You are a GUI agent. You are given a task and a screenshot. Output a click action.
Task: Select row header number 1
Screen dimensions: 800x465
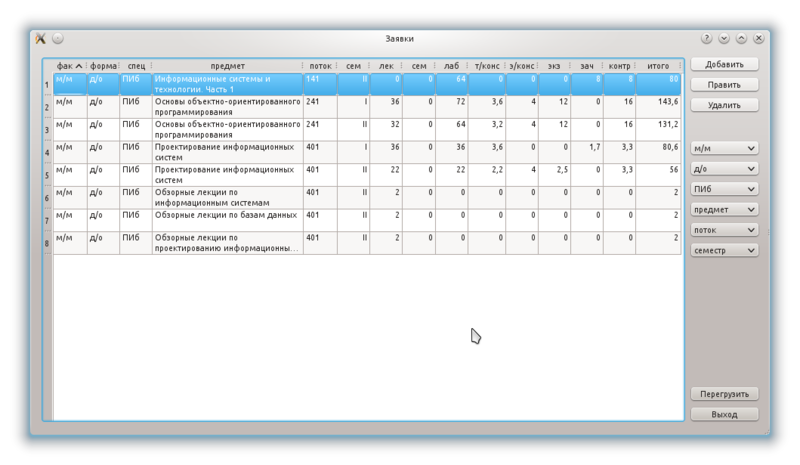(47, 84)
